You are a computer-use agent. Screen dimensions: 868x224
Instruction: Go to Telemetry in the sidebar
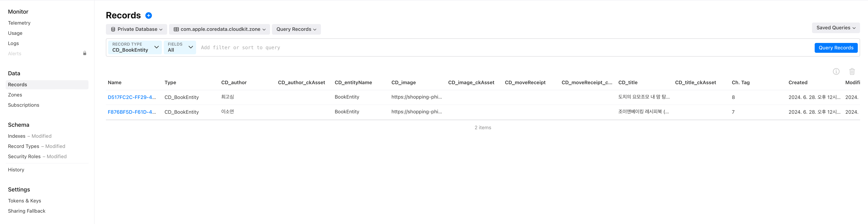pyautogui.click(x=19, y=23)
